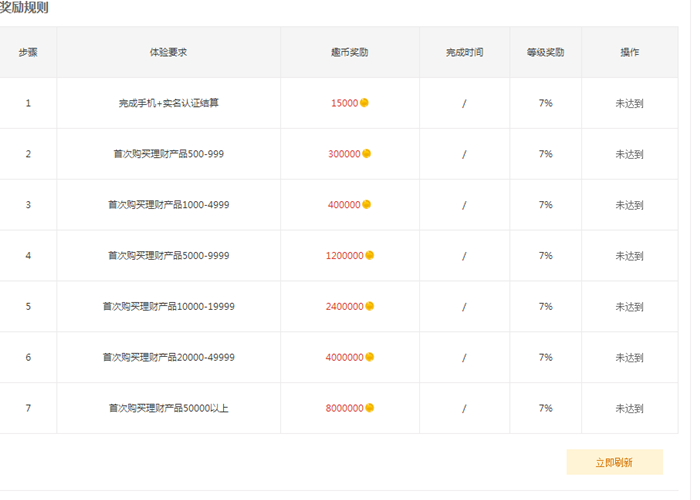Viewport: 700px width, 500px height.
Task: Click the 首次购买理财产品50000以上 requirement cell
Action: click(168, 408)
